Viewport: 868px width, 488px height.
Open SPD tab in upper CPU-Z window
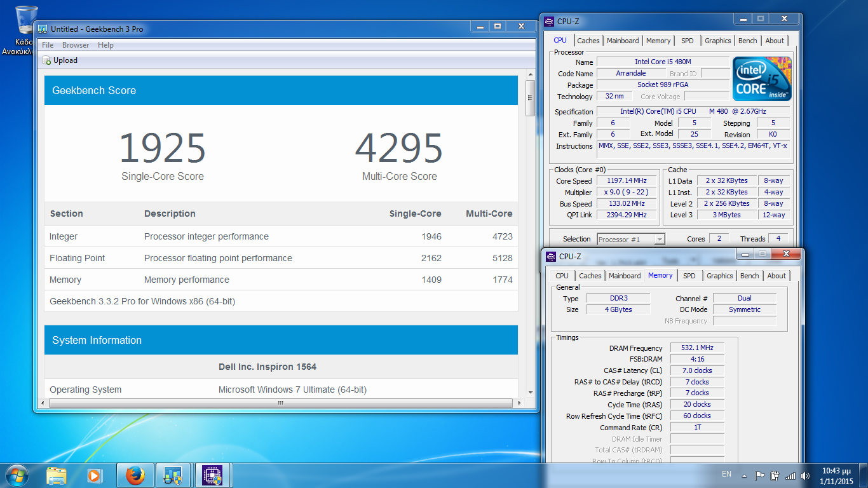click(x=688, y=41)
